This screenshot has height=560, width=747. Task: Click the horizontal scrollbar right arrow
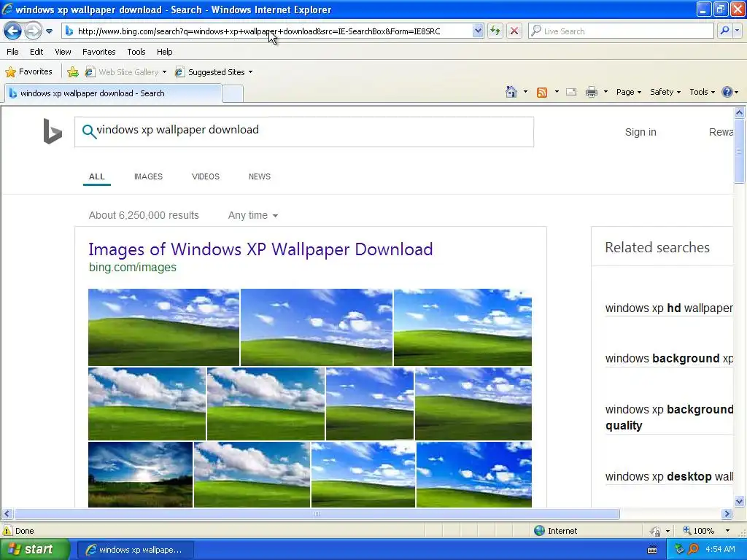tap(727, 514)
